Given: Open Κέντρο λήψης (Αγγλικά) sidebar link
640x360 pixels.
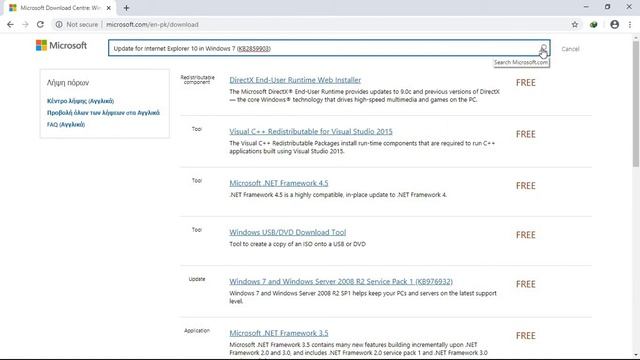Looking at the screenshot, I should (x=80, y=101).
